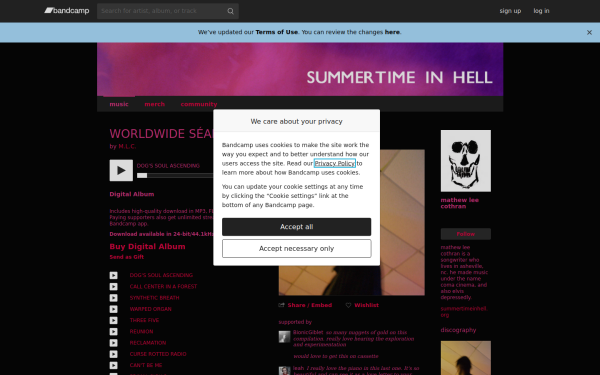
Task: Open THREE FIVE track title
Action: [144, 320]
